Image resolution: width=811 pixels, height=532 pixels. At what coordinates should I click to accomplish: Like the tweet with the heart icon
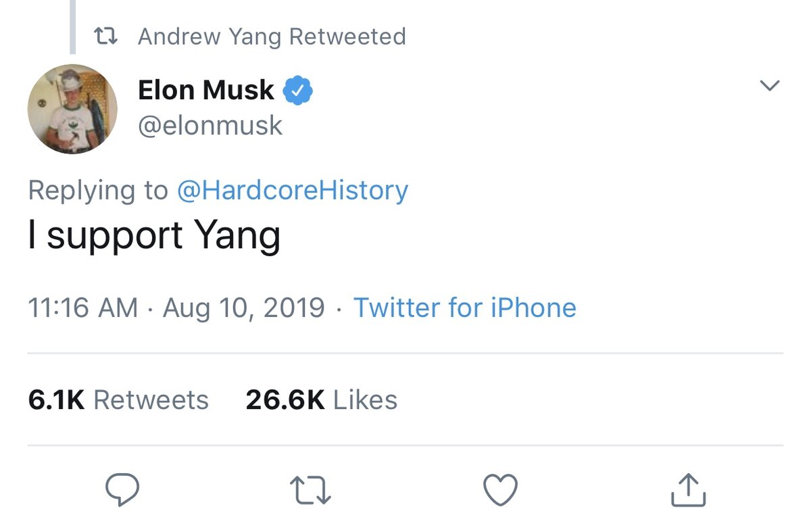[501, 489]
